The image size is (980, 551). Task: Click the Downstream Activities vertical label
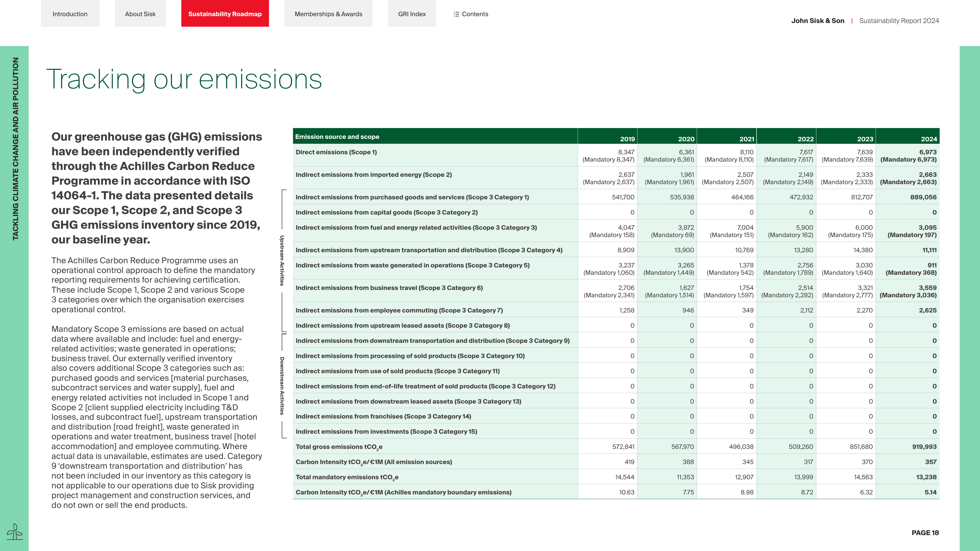pos(282,386)
